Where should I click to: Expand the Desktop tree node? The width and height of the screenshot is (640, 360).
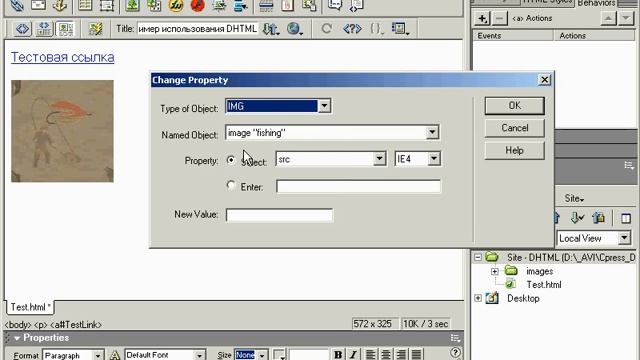[x=478, y=298]
